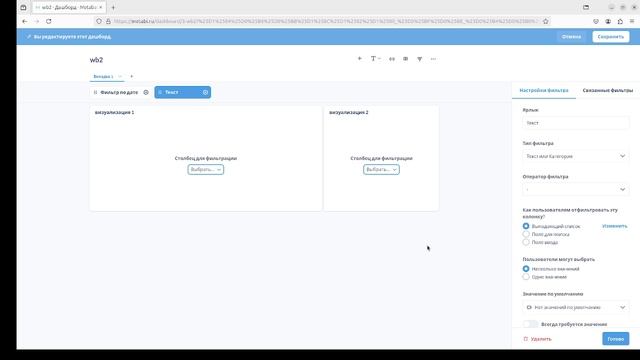The width and height of the screenshot is (640, 360).
Task: Select the 'wb2 - Дашборд' browser tab
Action: click(x=69, y=7)
